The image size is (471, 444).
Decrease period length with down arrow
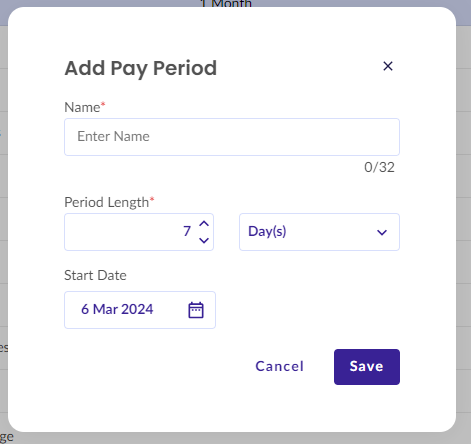point(204,240)
